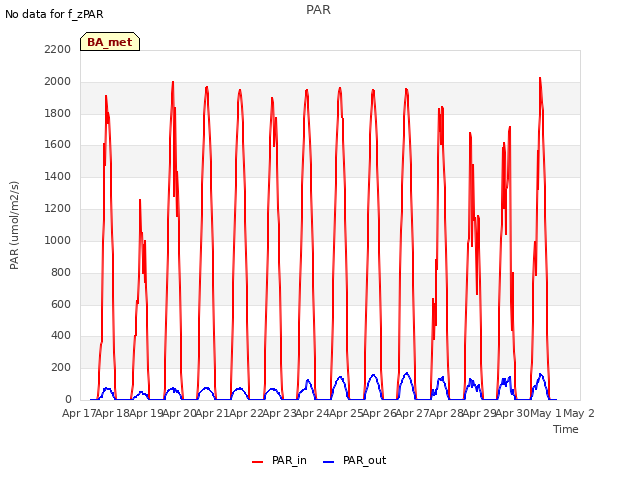This screenshot has width=640, height=480.
Task: Toggle the PAR_out legend entry
Action: pyautogui.click(x=354, y=460)
